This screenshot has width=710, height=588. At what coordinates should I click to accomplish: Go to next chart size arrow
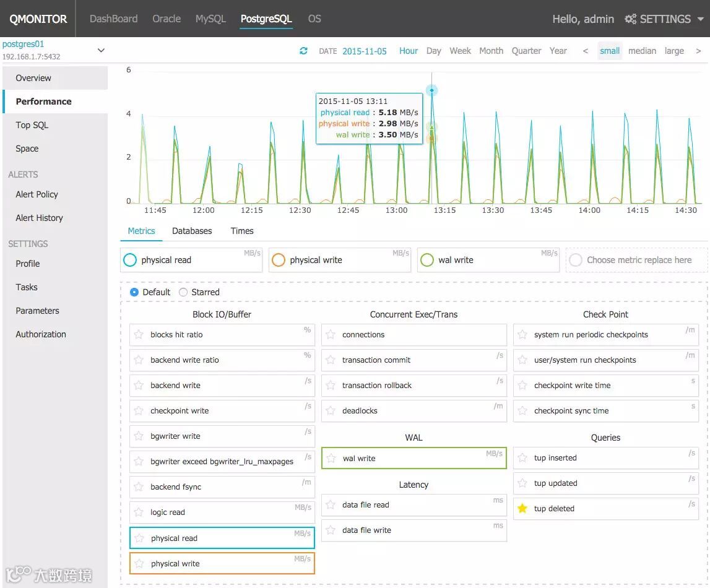point(698,51)
